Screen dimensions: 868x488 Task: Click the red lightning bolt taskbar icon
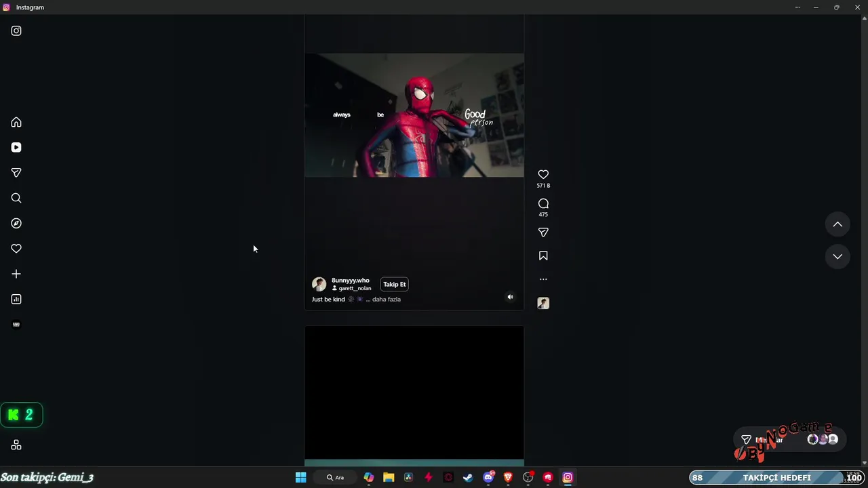coord(428,477)
